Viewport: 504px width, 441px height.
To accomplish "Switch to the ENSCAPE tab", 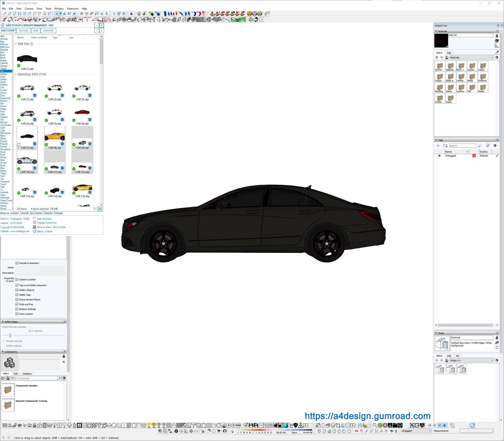I will click(48, 31).
